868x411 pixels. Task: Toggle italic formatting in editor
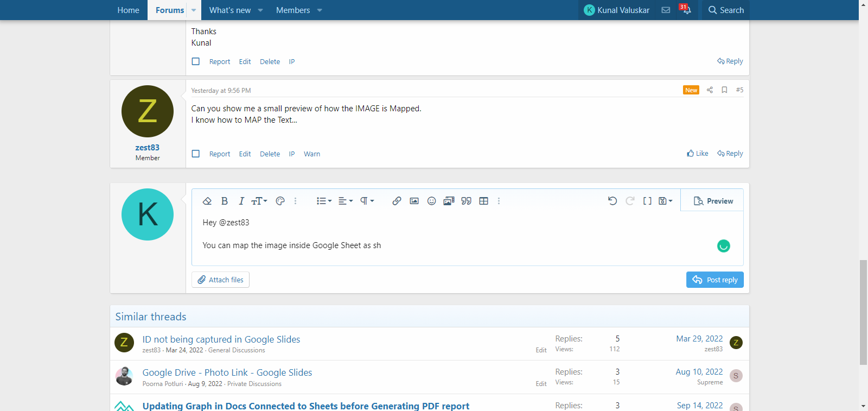(241, 201)
